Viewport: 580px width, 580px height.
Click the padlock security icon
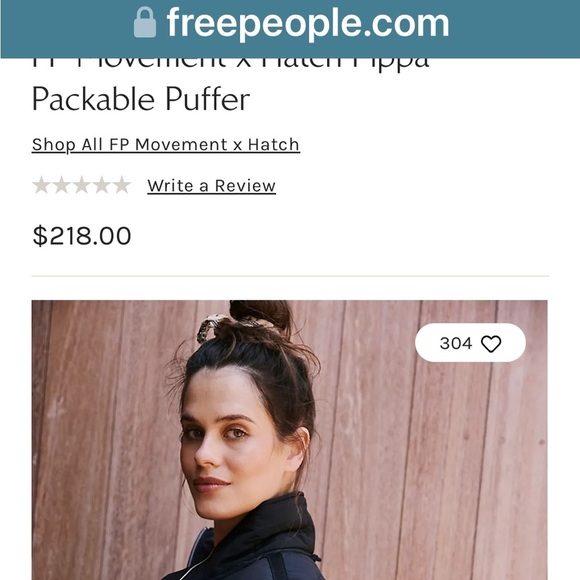[x=145, y=23]
